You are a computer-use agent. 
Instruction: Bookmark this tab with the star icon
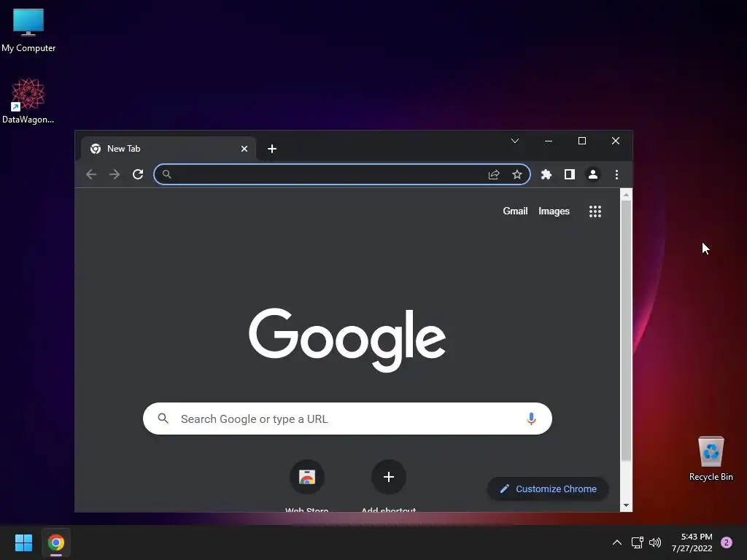(x=517, y=175)
